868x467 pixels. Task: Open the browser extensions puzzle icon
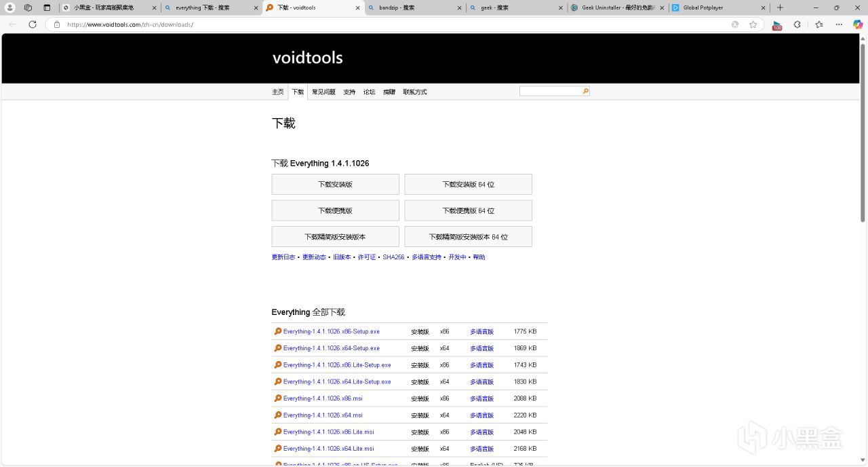pos(797,24)
